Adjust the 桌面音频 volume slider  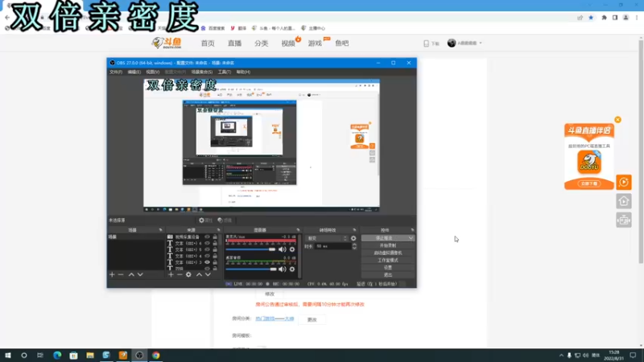[250, 269]
